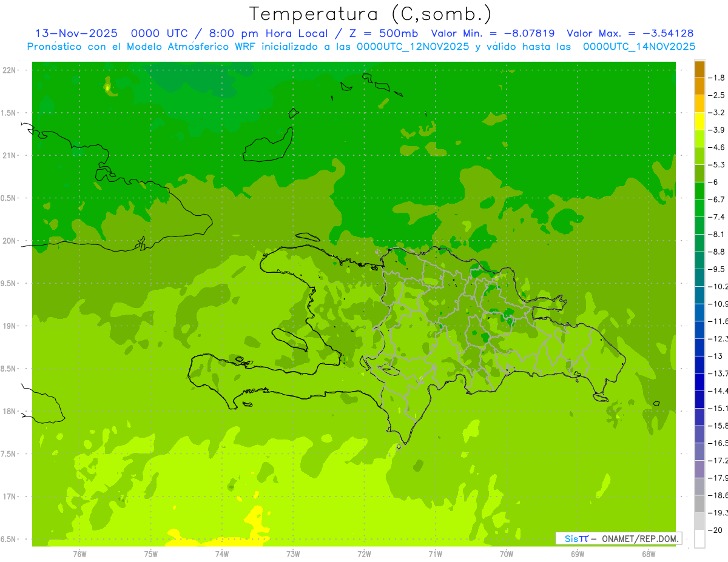Viewport: 728px width, 562px height.
Task: Click the '-13' legend value
Action: pos(715,356)
